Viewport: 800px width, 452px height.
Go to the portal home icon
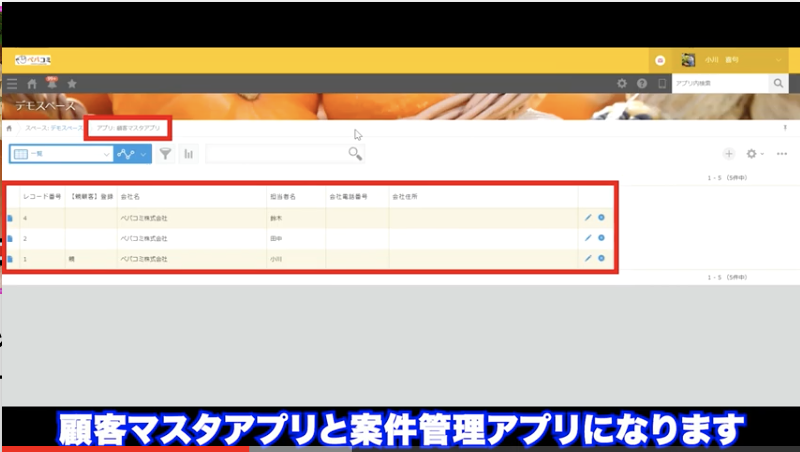tap(32, 84)
